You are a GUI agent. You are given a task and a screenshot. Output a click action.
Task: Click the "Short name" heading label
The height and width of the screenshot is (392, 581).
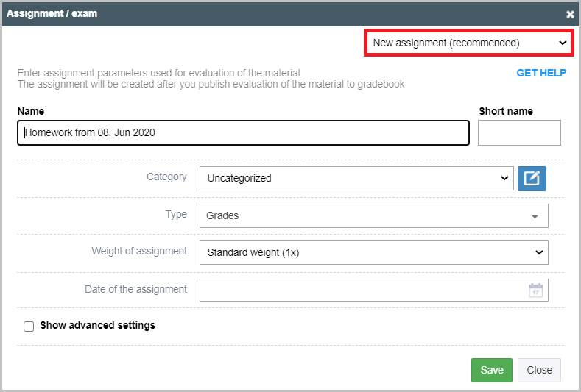click(x=506, y=111)
